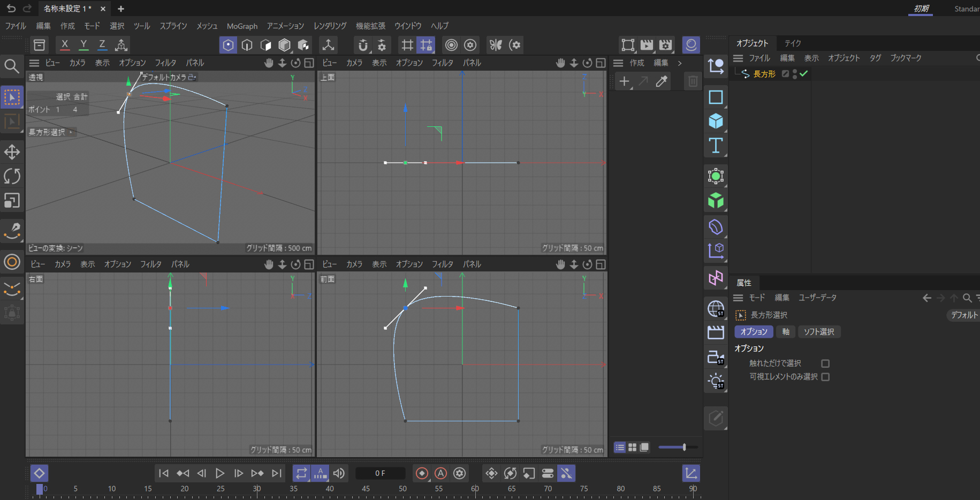Toggle the 長方形 object enabled checkmark

(803, 74)
